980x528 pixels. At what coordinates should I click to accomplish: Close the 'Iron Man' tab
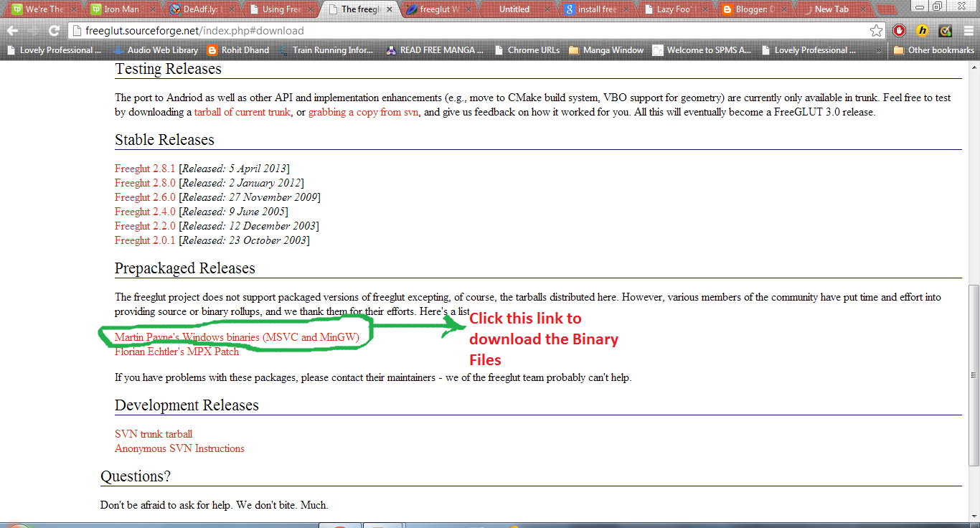[x=151, y=10]
